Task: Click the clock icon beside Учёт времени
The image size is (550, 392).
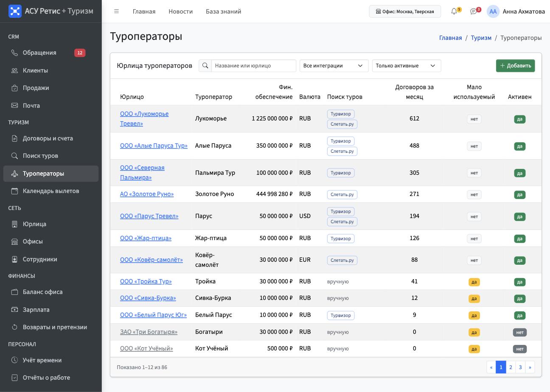Action: coord(14,360)
